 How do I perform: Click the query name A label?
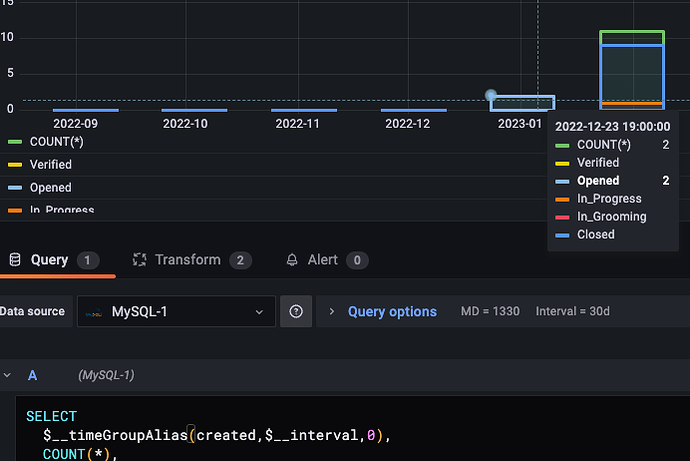(33, 375)
